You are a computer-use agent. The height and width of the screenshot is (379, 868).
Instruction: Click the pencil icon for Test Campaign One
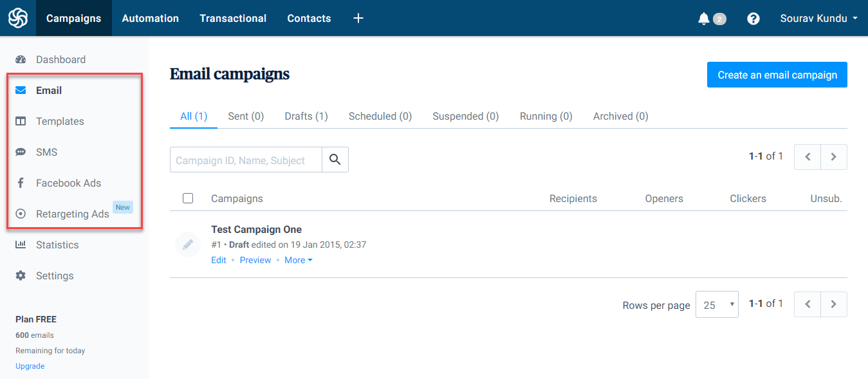[188, 245]
